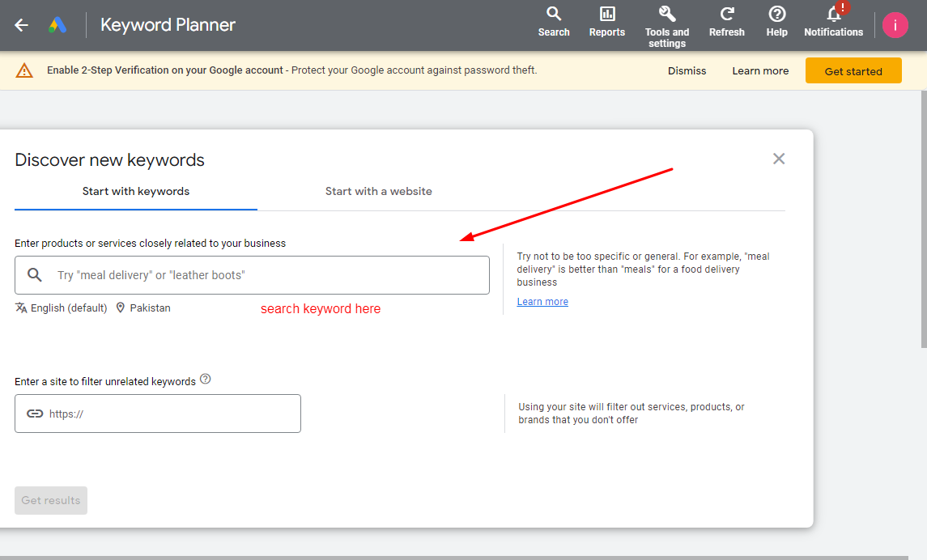Go back using the left arrow
The width and height of the screenshot is (927, 560).
pyautogui.click(x=22, y=25)
